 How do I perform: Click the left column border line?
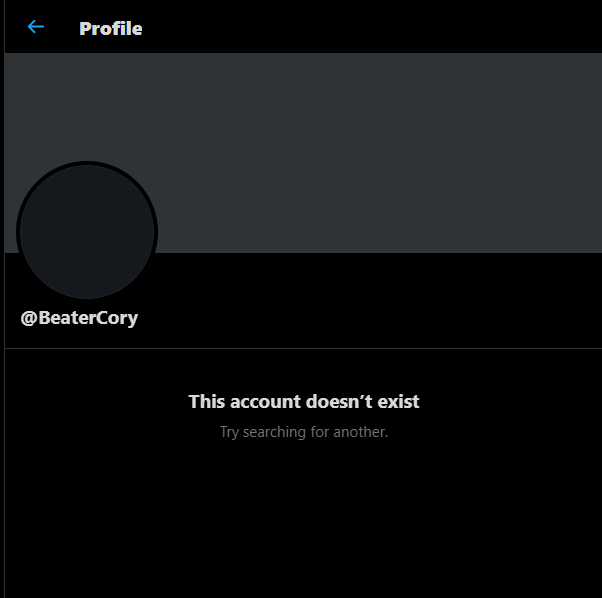point(4,299)
